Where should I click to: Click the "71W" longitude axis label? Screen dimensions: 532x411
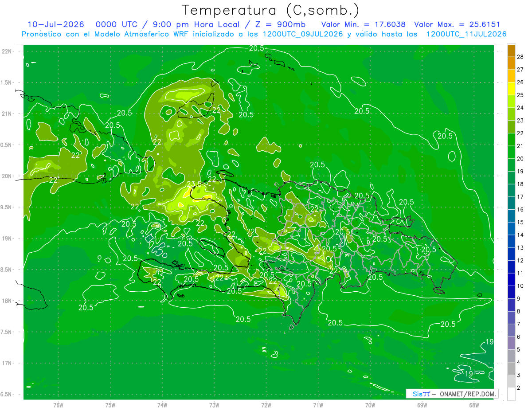point(318,405)
